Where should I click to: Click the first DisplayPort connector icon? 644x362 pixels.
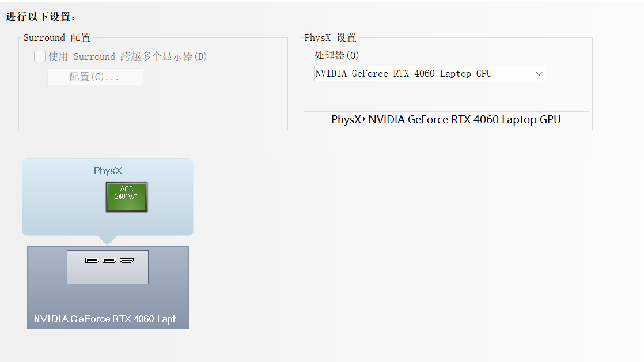click(x=92, y=260)
